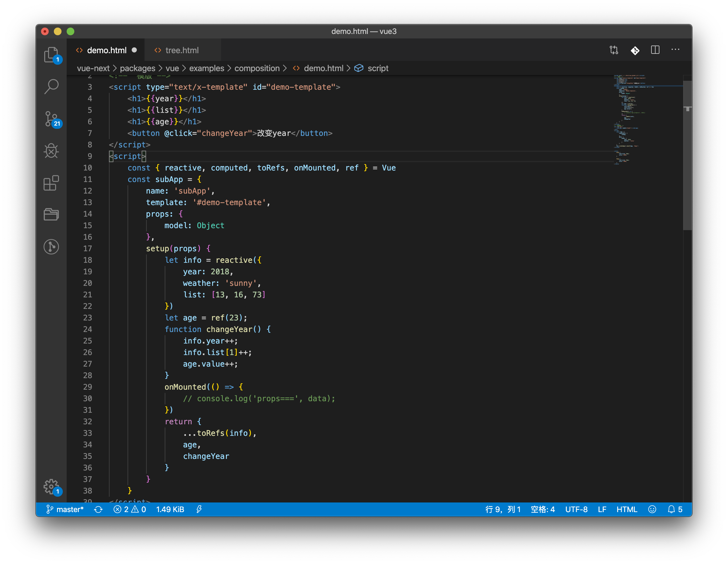Viewport: 728px width, 564px height.
Task: Select the demo.html tab
Action: [x=106, y=50]
